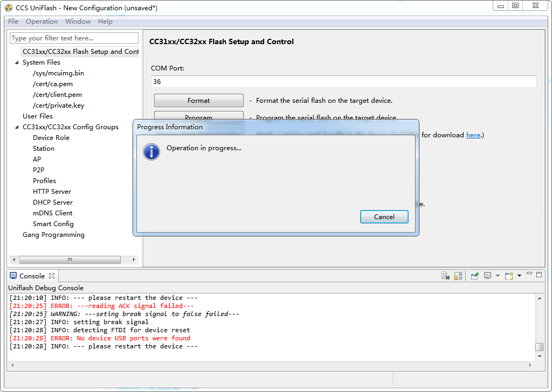Click the tree filter text box
The height and width of the screenshot is (392, 552).
74,38
